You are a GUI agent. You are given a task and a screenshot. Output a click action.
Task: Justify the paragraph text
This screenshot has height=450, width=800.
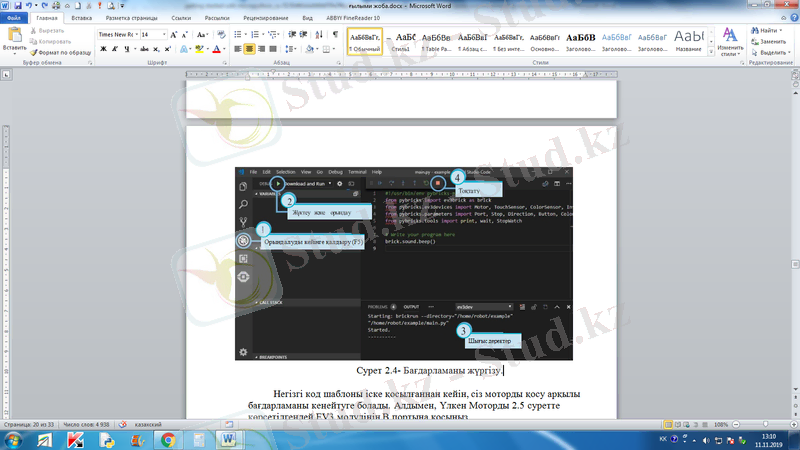(273, 49)
